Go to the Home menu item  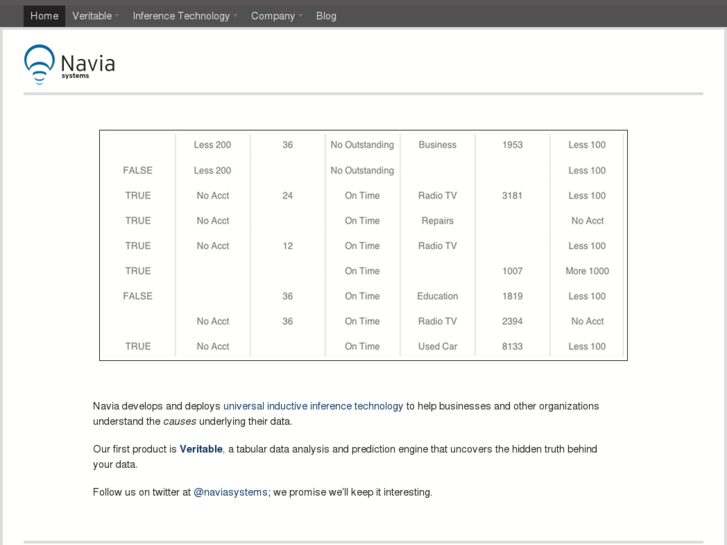coord(44,16)
